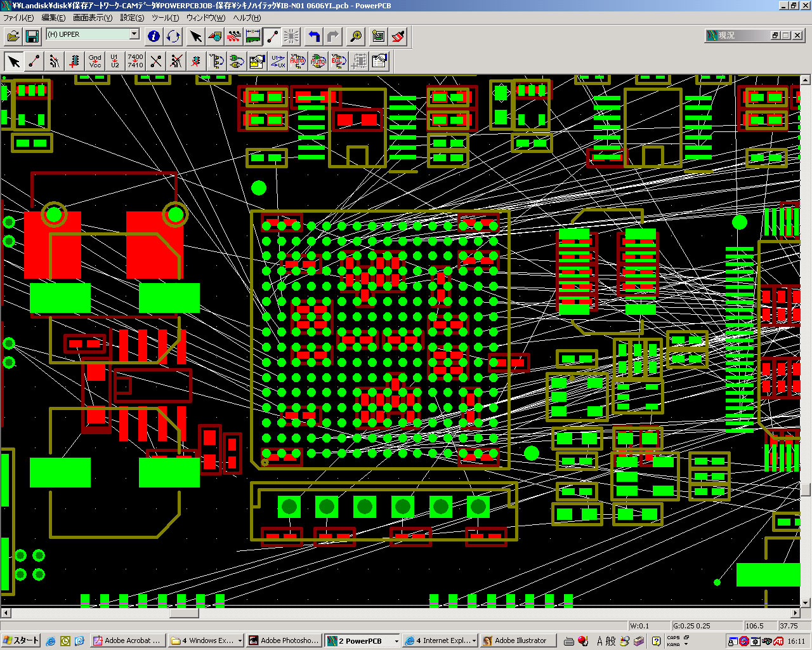The width and height of the screenshot is (812, 650).
Task: Open the (H) UPPER layer dropdown
Action: [x=134, y=34]
